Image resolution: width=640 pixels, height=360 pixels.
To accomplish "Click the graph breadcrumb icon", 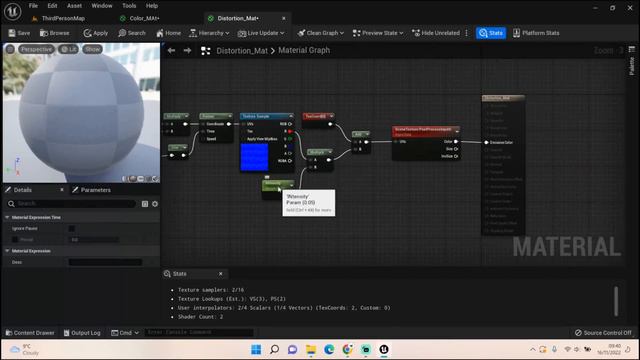I will pos(206,51).
